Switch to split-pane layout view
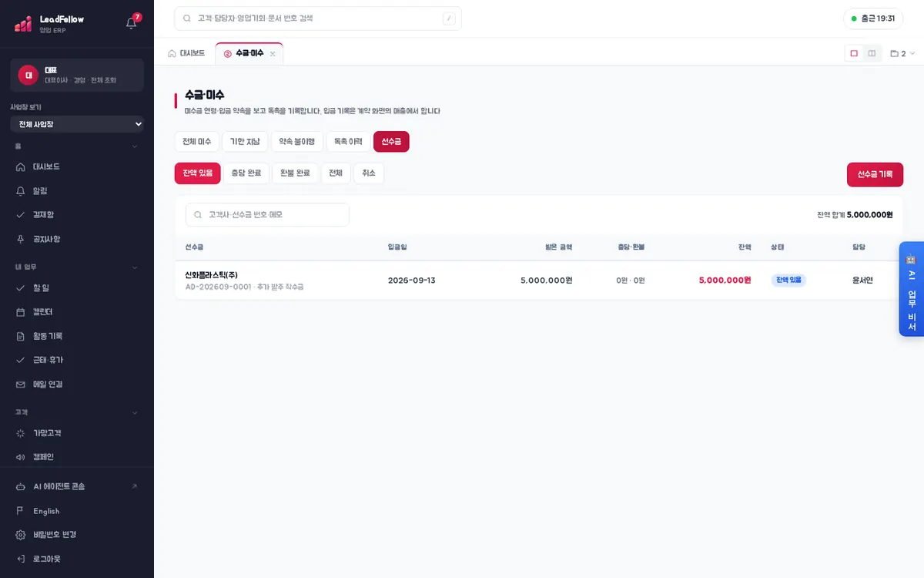The image size is (924, 578). [x=872, y=53]
